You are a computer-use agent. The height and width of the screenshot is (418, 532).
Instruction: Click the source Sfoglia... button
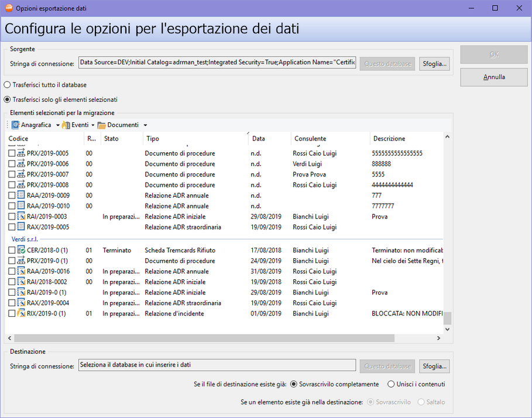pos(434,63)
